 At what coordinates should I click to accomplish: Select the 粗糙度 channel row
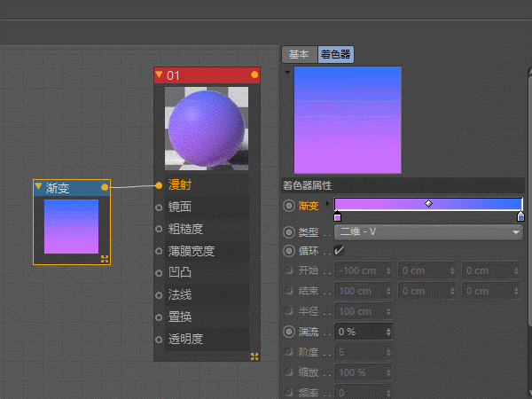[x=207, y=229]
